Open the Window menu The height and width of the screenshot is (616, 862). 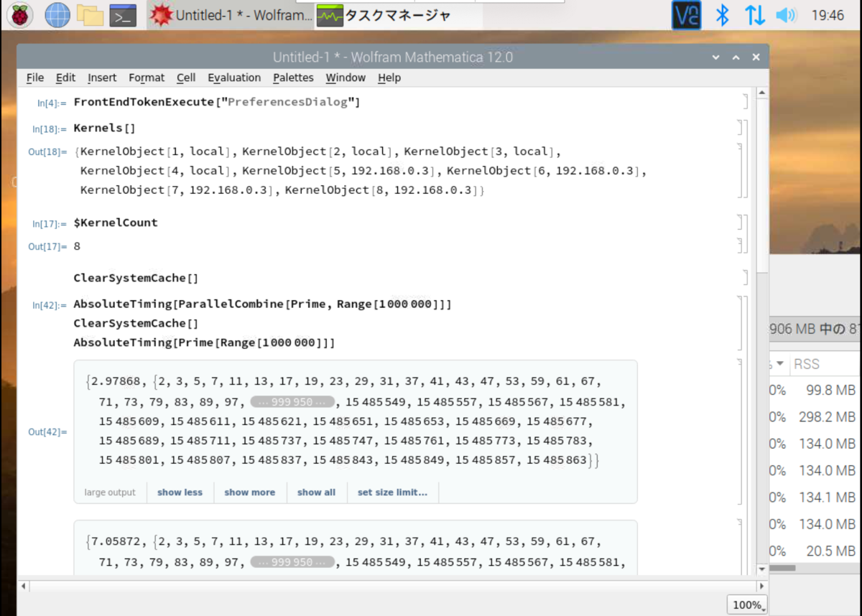click(346, 78)
